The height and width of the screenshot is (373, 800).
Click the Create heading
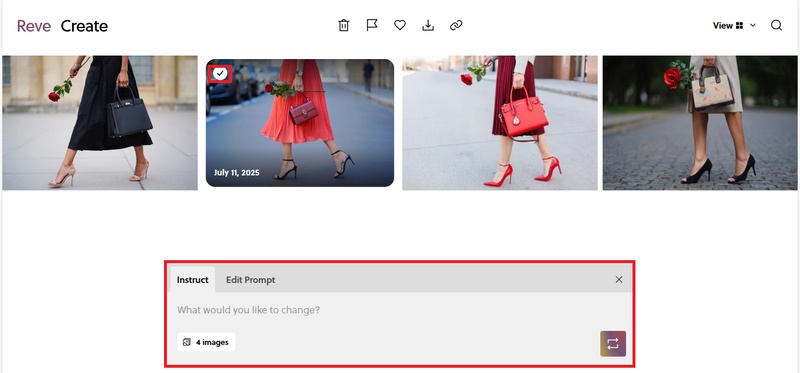[84, 26]
